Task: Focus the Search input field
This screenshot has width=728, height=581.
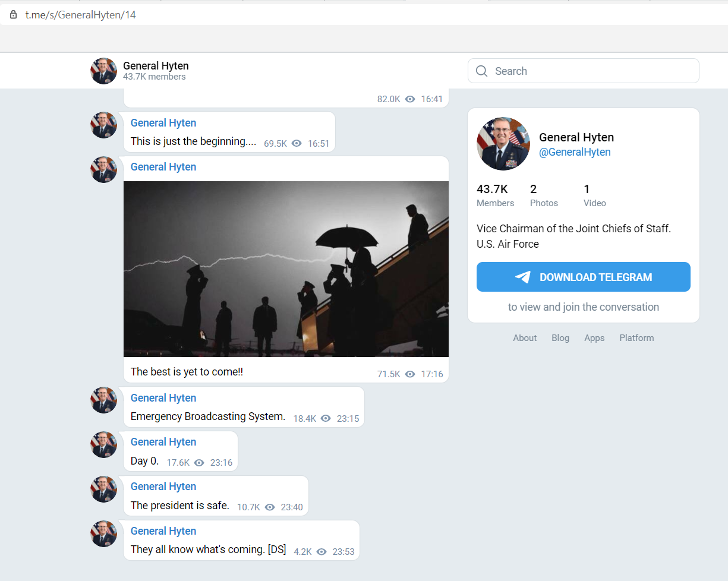Action: (584, 71)
